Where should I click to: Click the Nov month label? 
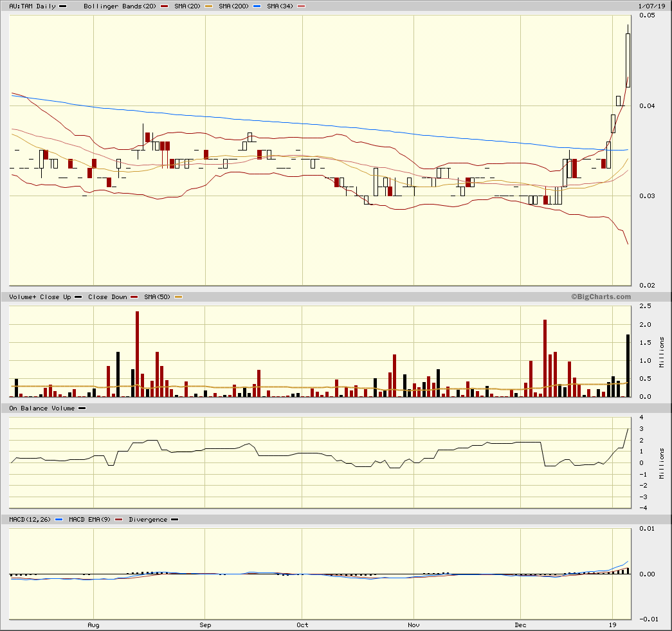pyautogui.click(x=413, y=625)
